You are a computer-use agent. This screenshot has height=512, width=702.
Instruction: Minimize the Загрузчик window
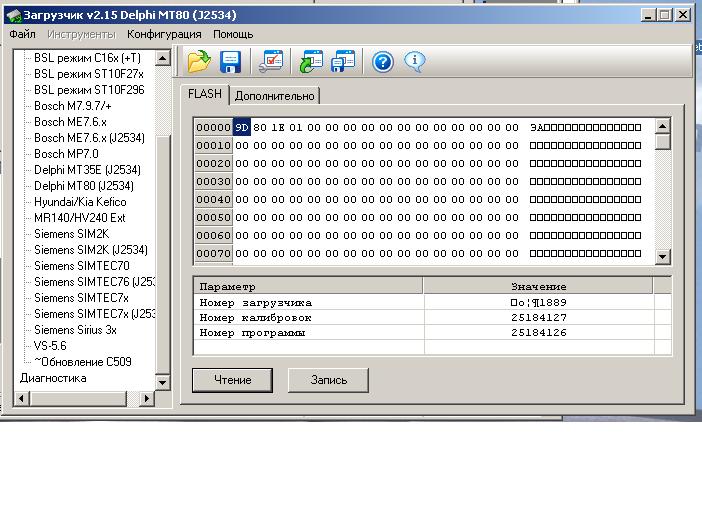[648, 15]
